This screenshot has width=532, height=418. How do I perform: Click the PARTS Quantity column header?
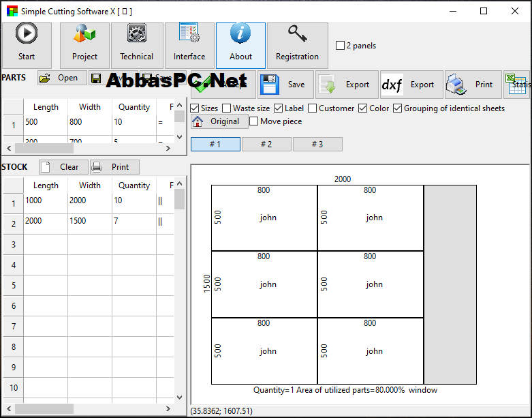134,107
